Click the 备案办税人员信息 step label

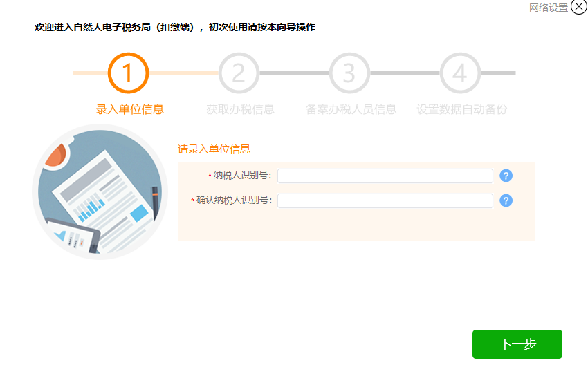coord(351,109)
